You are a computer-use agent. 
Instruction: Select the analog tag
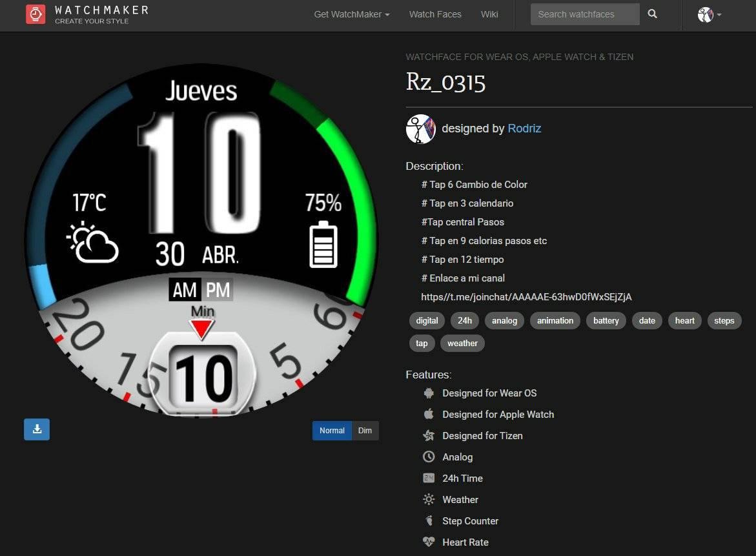coord(504,321)
